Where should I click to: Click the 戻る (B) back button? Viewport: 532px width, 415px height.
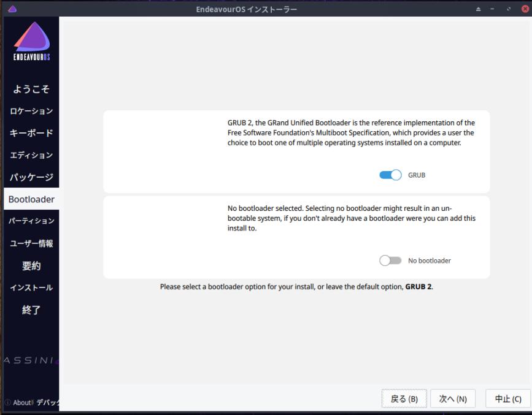point(404,398)
